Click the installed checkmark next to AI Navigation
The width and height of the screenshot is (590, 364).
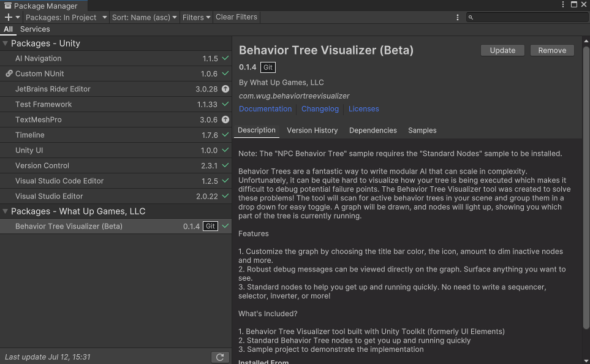tap(224, 58)
